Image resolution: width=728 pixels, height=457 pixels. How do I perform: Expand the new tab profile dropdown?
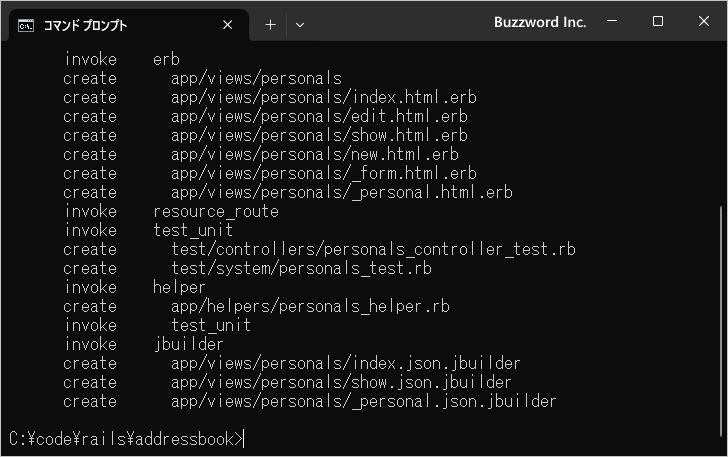[x=300, y=25]
